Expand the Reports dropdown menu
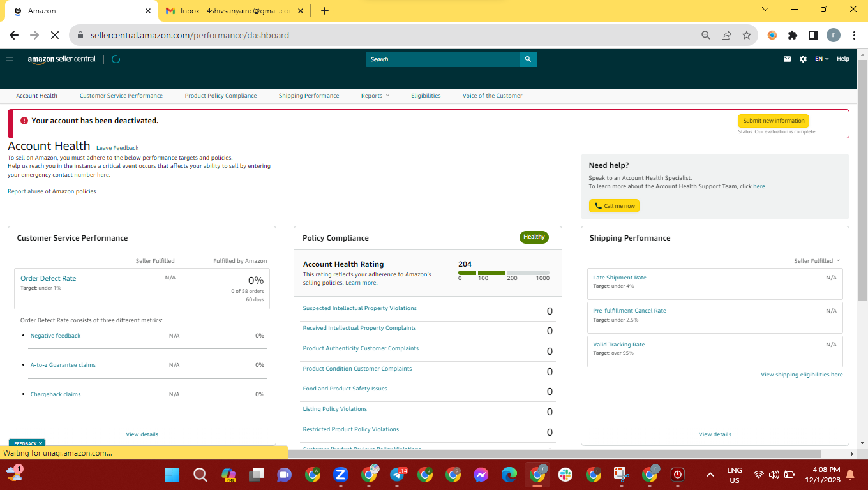The image size is (868, 490). 375,96
